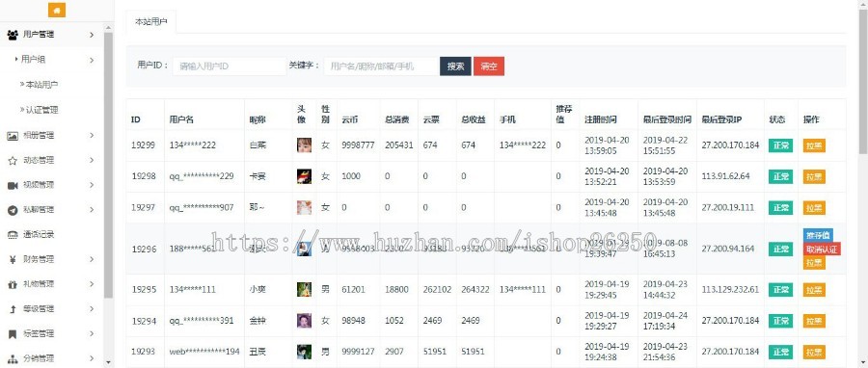This screenshot has width=868, height=368.
Task: Click the 礼物管理 gift icon
Action: click(x=13, y=284)
